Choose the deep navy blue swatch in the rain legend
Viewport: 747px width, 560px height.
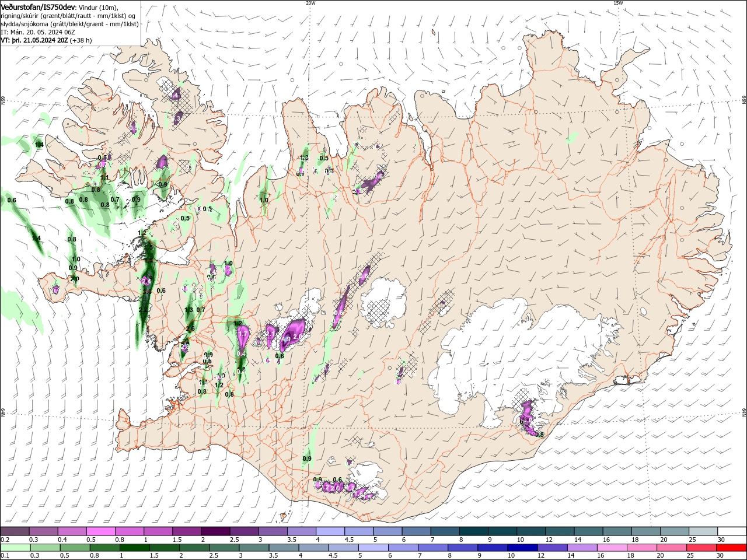tap(522, 548)
